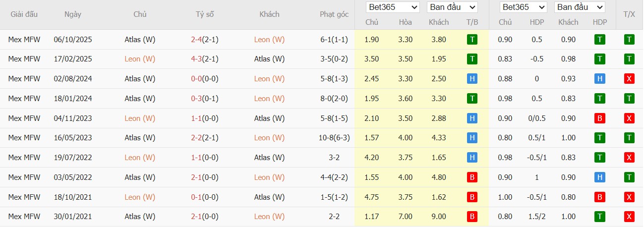Image resolution: width=644 pixels, height=227 pixels.
Task: Click blue H handicap badge for 03/05/2022 match
Action: tap(600, 177)
